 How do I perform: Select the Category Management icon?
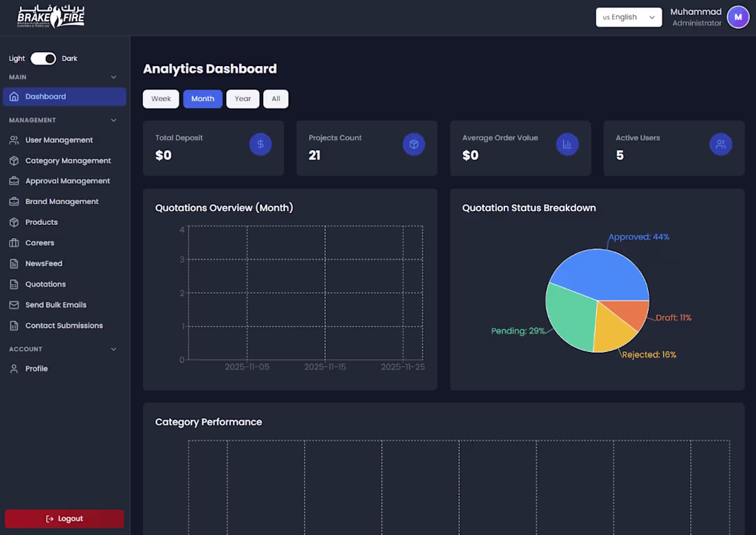(x=14, y=160)
